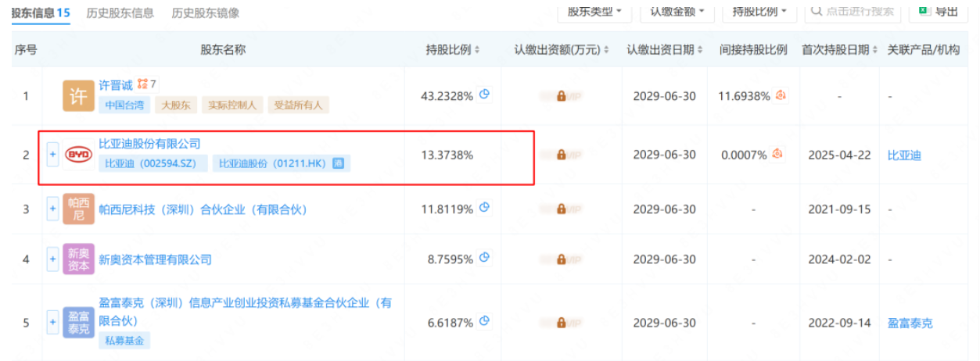Open pie chart icon beside 11.8119%
Viewport: 980px width, 361px height.
[484, 207]
